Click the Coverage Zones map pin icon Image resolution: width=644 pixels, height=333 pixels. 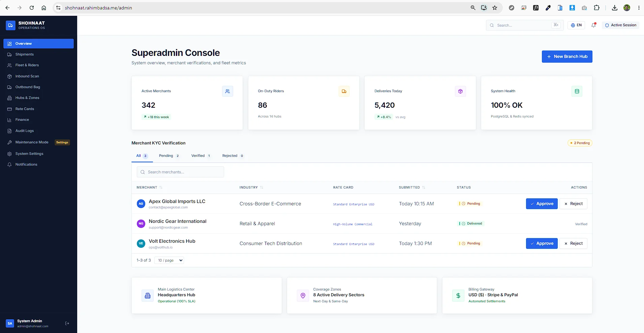point(303,296)
